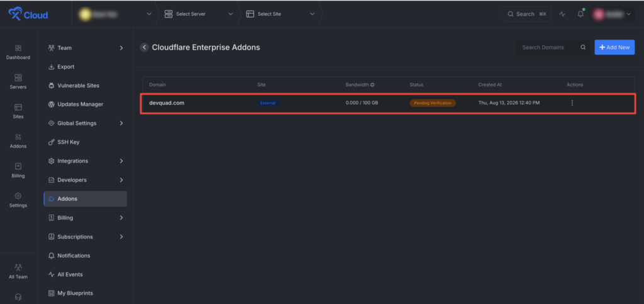Open Vulnerable Sites in settings menu

86,86
